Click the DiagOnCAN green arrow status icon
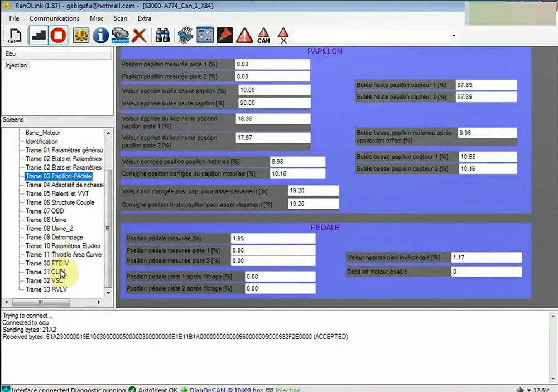Screen dimensions: 558x392 coord(184,389)
